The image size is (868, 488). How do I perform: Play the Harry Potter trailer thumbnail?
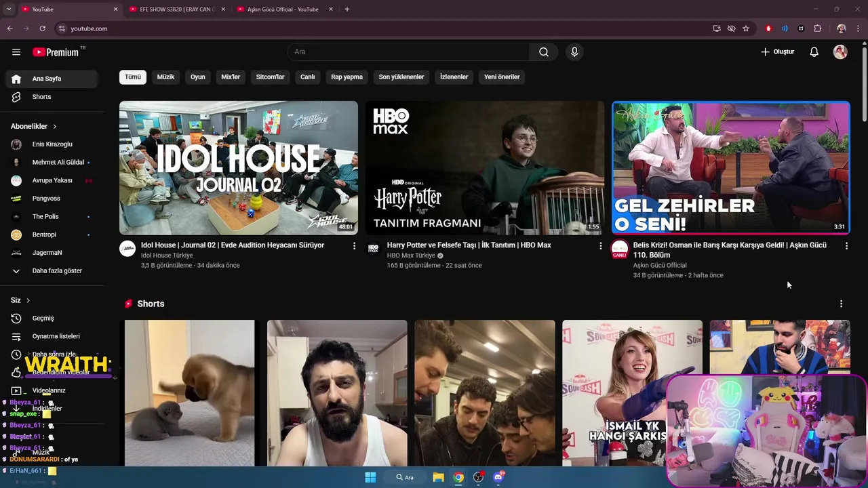tap(485, 168)
